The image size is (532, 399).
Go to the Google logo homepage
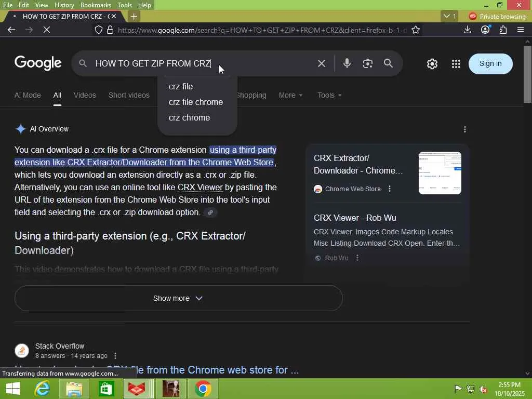(x=38, y=63)
